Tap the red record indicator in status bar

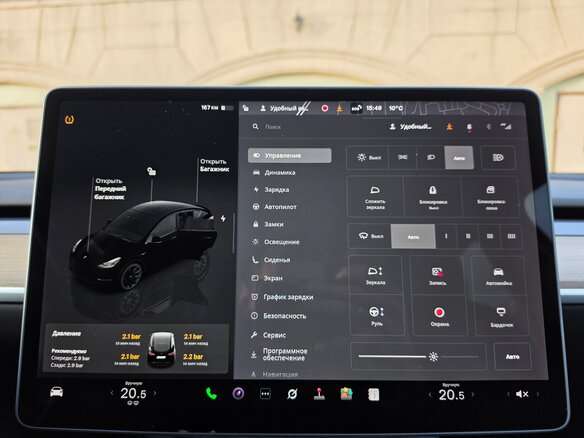(325, 108)
